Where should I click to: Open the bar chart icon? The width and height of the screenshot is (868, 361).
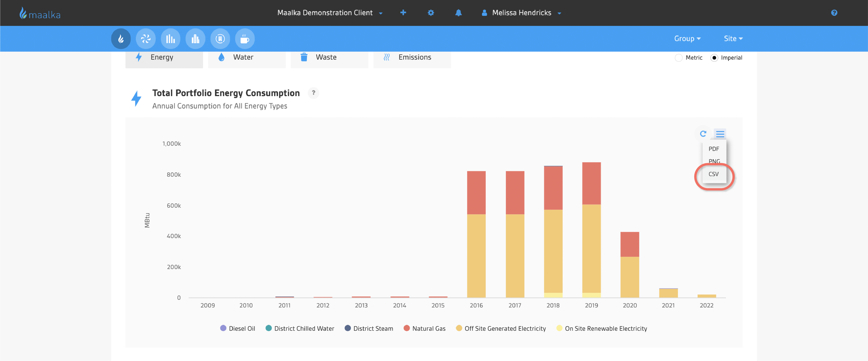pyautogui.click(x=171, y=39)
